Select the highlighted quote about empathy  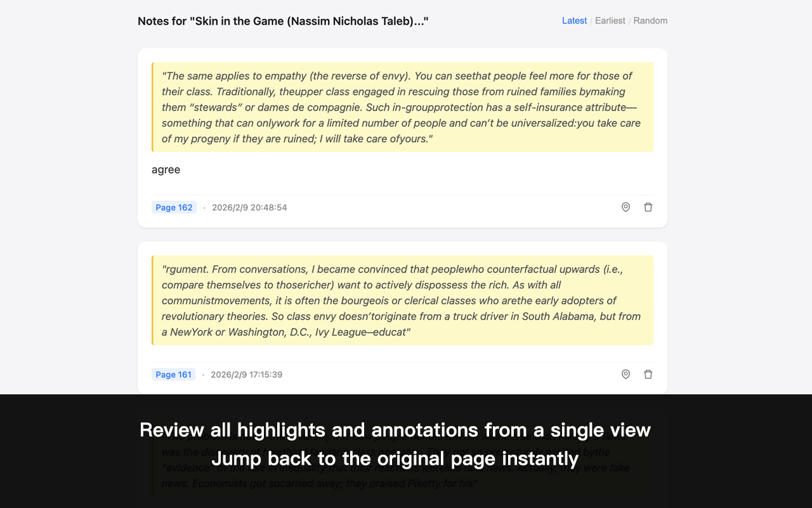click(402, 107)
